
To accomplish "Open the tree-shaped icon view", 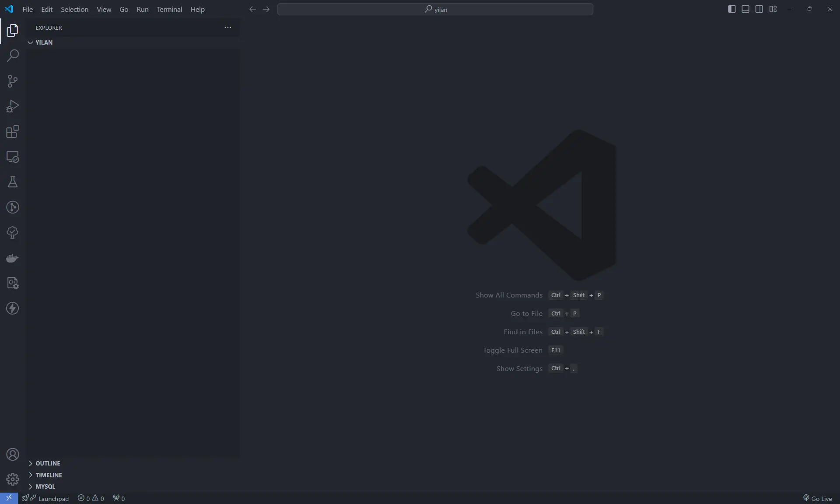I will click(x=13, y=232).
